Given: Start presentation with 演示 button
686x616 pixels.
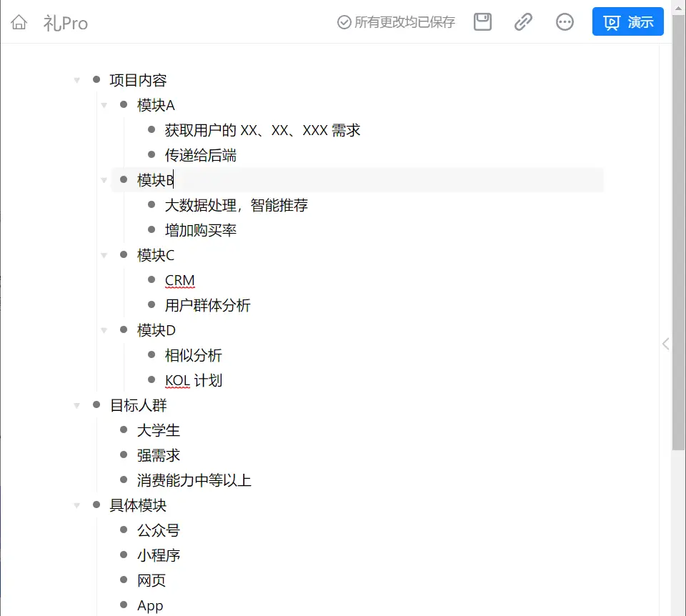Looking at the screenshot, I should [x=627, y=21].
